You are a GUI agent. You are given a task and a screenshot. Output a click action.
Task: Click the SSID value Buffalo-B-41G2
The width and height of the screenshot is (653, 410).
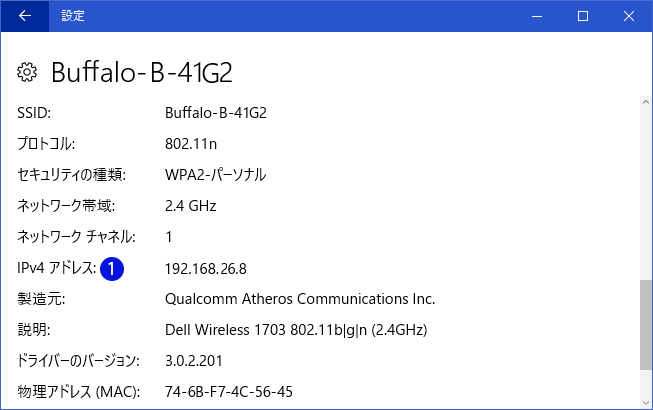[216, 113]
